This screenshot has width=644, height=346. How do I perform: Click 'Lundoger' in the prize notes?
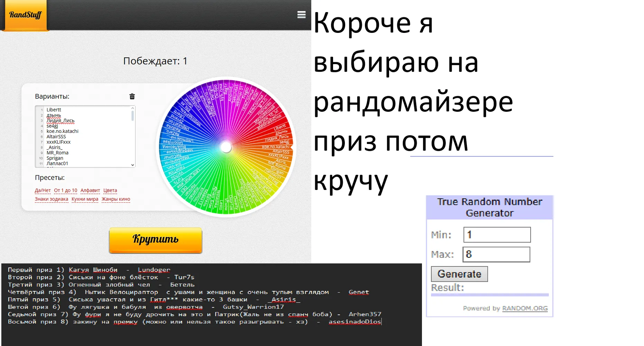click(154, 270)
